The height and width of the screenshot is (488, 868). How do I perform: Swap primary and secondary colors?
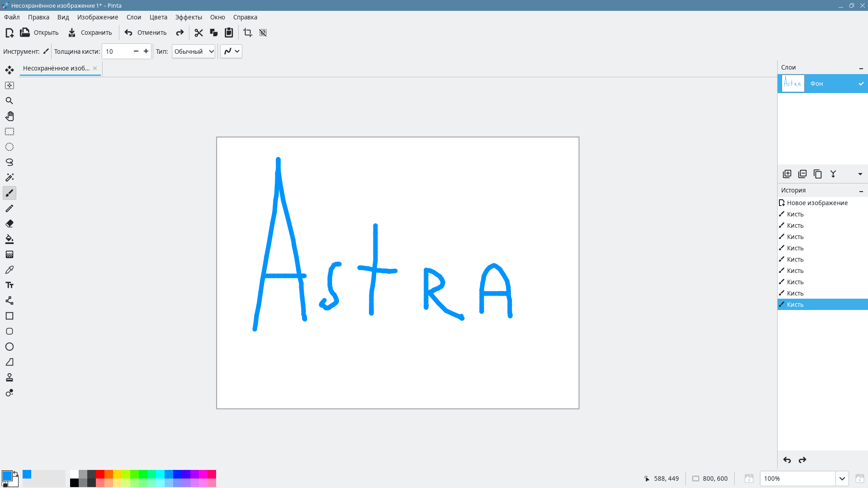tap(16, 473)
